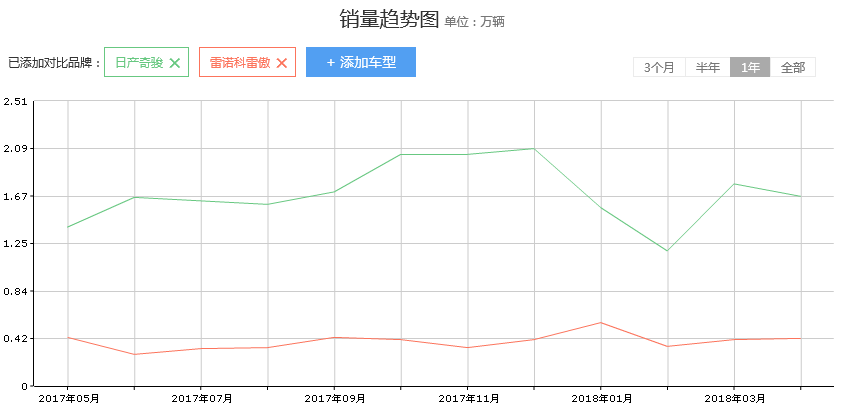Click the 2.51 y-axis value
This screenshot has width=847, height=418.
[15, 101]
